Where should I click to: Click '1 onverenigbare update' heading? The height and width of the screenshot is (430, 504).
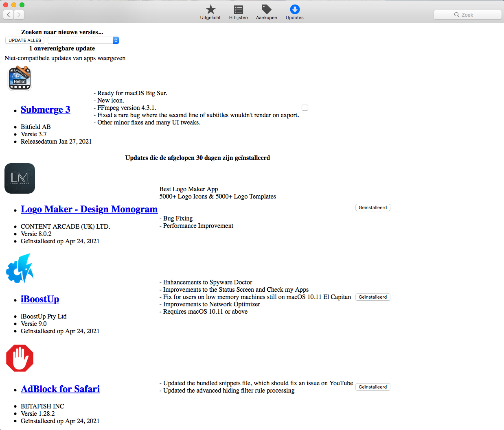[62, 48]
